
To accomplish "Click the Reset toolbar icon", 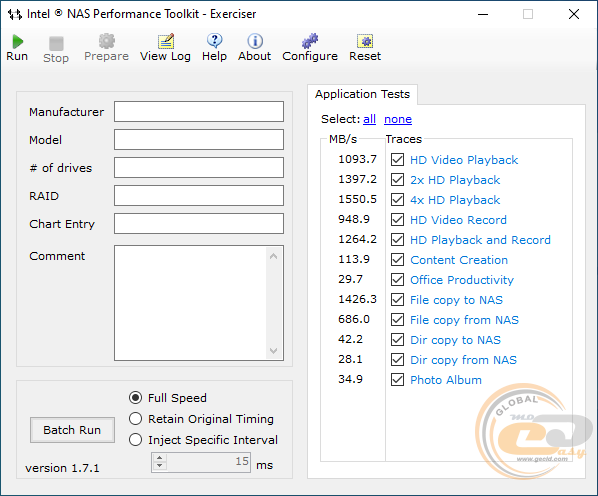I will [365, 41].
